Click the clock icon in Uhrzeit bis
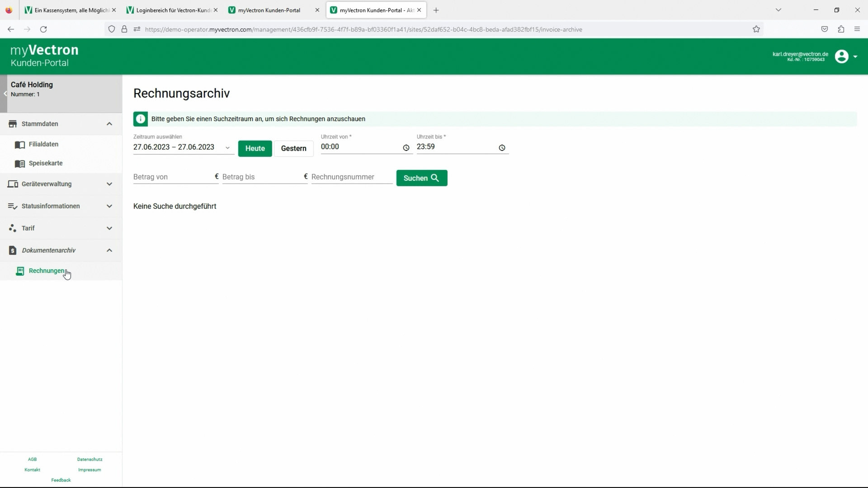 pos(502,148)
